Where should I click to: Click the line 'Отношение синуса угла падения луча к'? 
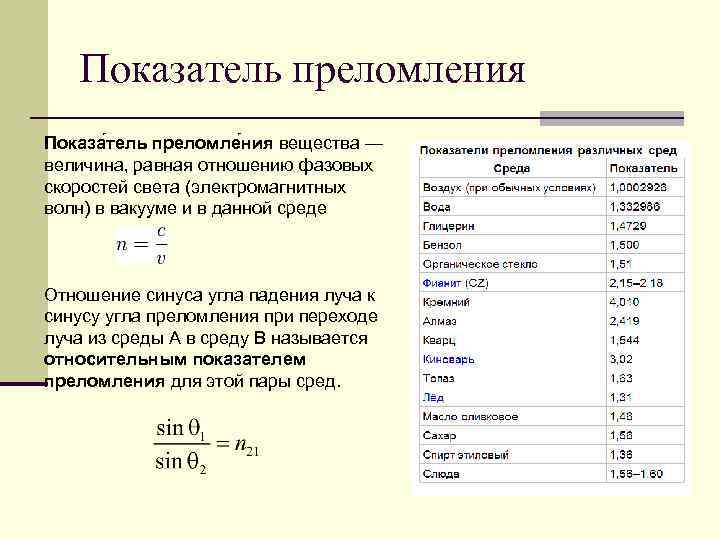click(x=210, y=295)
